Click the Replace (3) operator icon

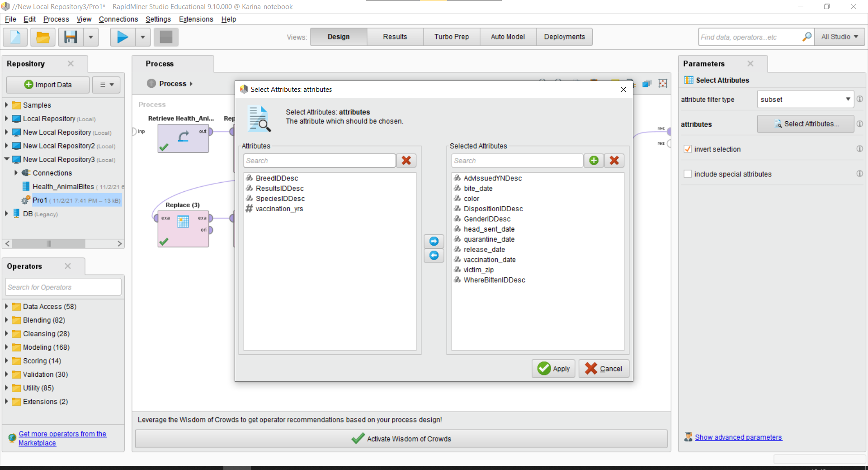coord(183,221)
